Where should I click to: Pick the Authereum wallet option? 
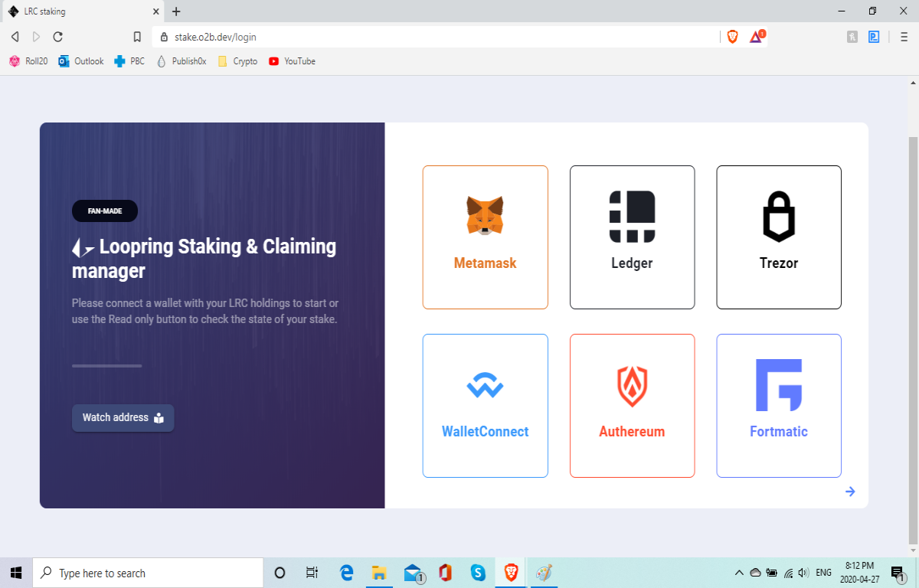click(632, 406)
